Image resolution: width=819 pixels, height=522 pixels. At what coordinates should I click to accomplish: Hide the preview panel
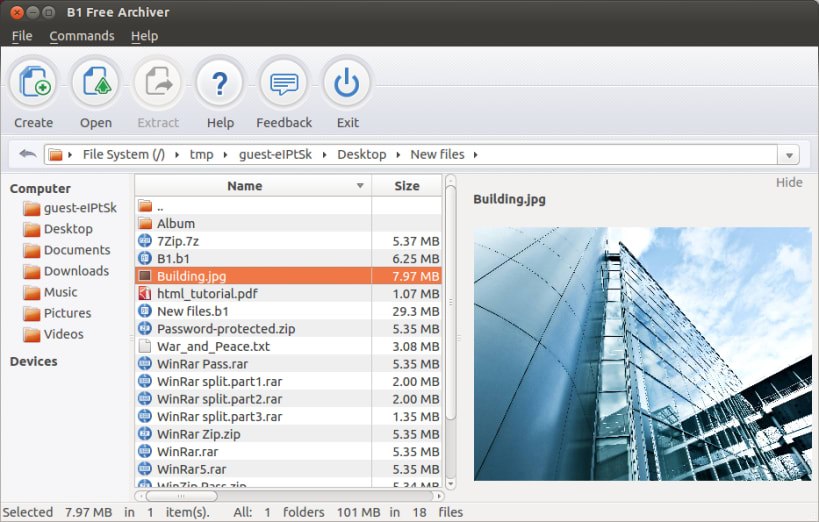point(789,182)
